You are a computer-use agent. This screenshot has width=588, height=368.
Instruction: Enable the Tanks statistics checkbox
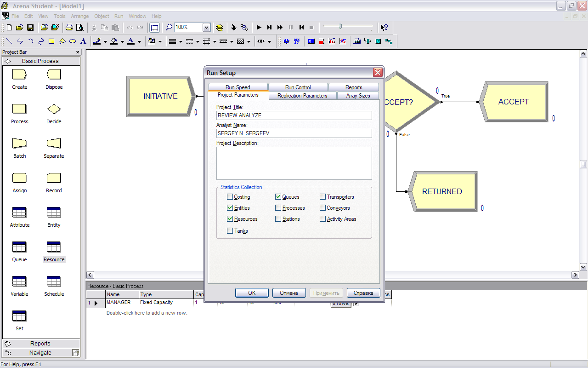tap(230, 231)
